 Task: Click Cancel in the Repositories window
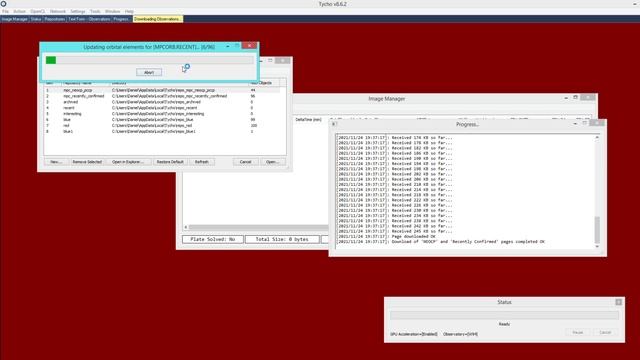(245, 162)
